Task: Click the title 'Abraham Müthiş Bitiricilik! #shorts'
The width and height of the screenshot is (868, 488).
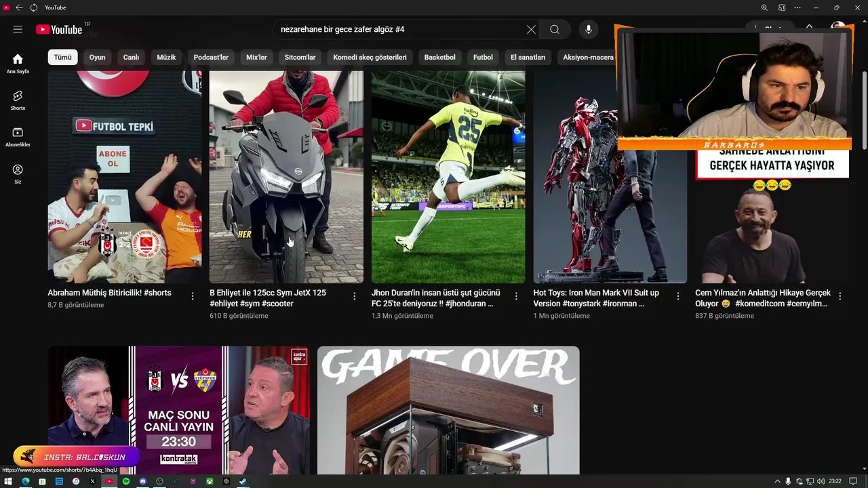Action: coord(109,293)
